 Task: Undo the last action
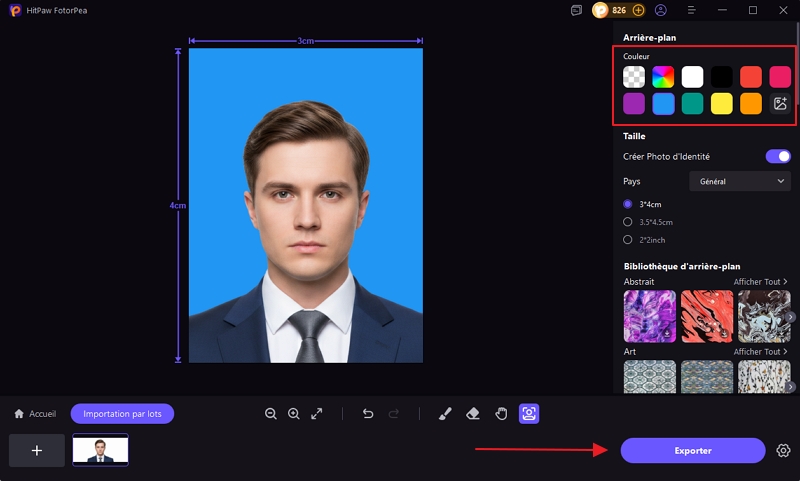368,414
